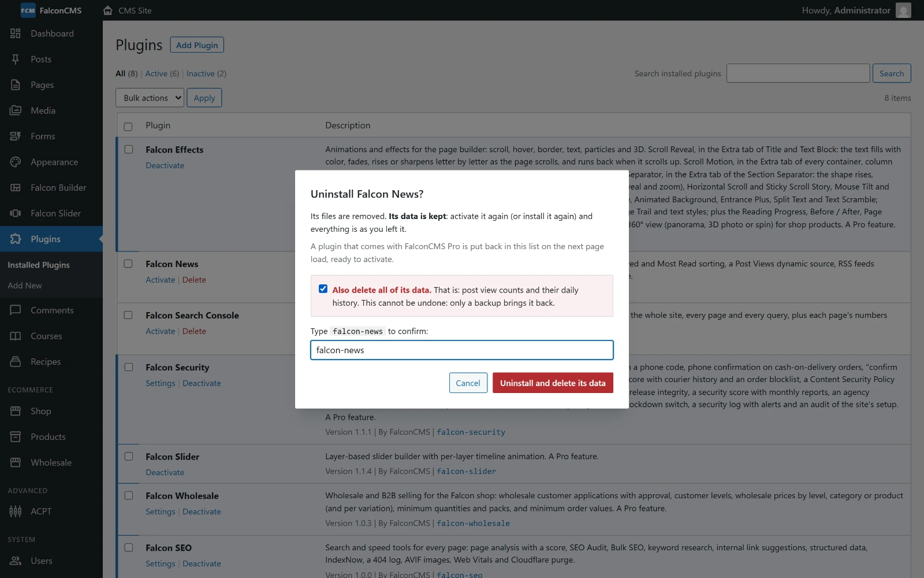Click the Search installed plugins field
The image size is (924, 578).
click(798, 73)
